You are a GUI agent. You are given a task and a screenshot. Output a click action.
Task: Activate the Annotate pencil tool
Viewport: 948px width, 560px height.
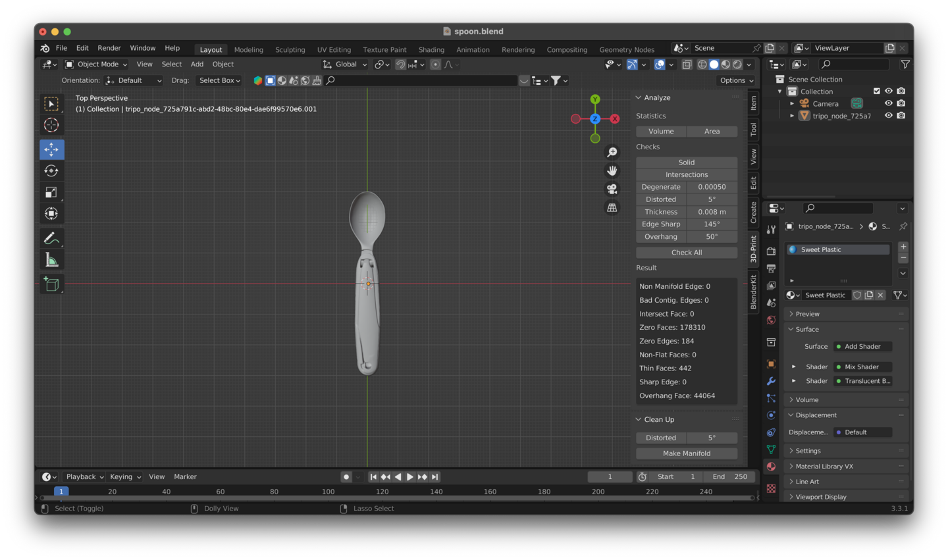(51, 238)
